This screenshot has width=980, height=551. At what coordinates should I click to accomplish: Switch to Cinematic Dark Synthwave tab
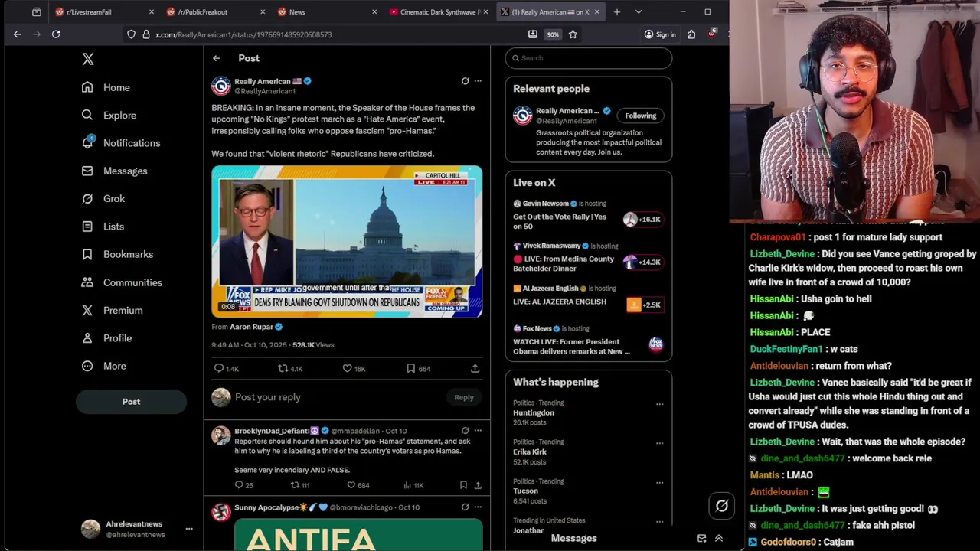point(437,12)
